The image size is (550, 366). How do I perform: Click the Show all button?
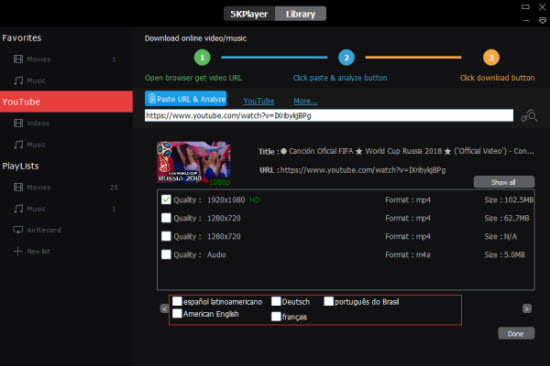504,182
